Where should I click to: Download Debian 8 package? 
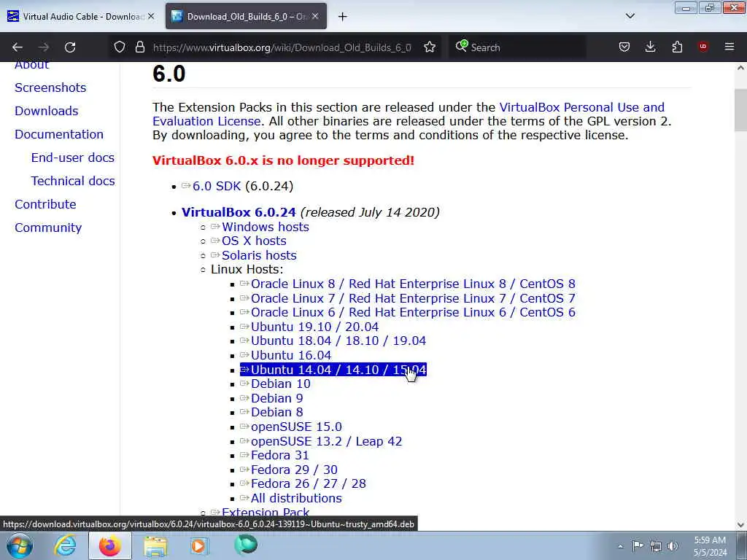(276, 413)
